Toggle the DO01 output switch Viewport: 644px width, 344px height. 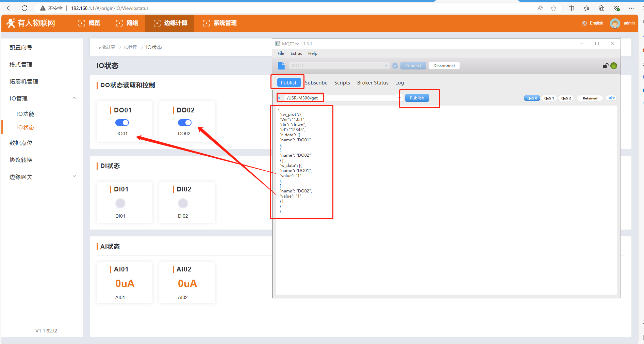point(122,123)
